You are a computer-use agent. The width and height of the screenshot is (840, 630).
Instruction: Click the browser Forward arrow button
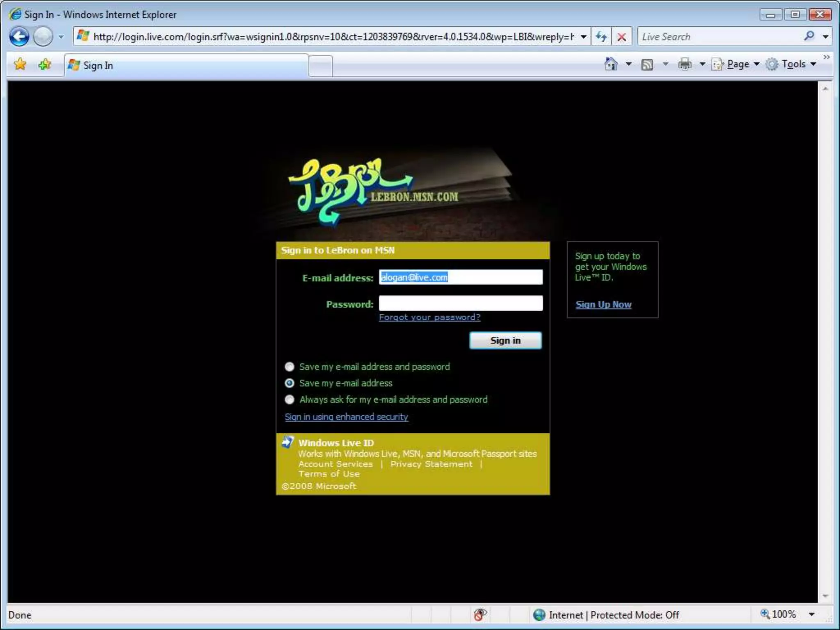[43, 37]
